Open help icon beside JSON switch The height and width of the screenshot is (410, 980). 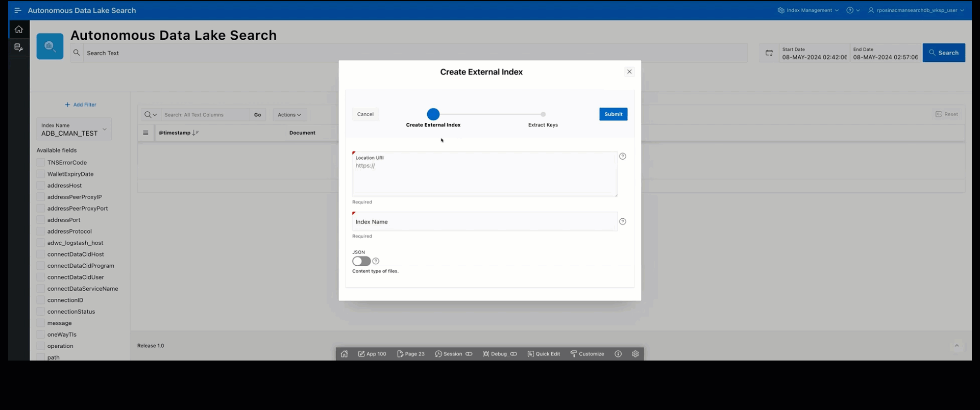tap(376, 261)
